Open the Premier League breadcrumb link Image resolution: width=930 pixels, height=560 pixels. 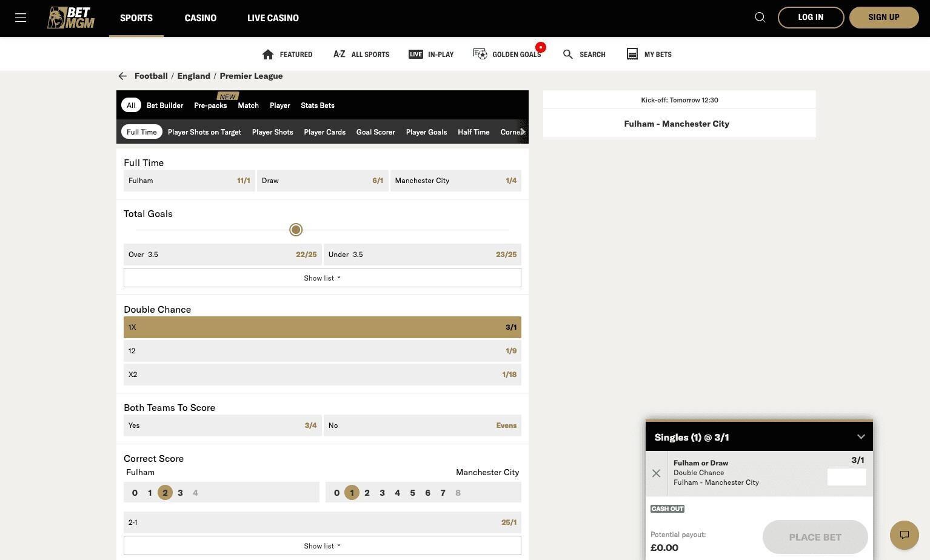pos(251,76)
